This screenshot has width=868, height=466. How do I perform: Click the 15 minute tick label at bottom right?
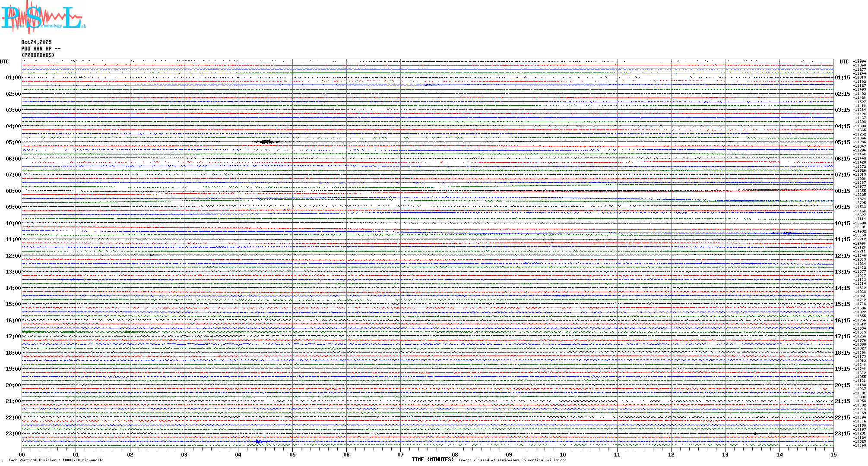833,454
